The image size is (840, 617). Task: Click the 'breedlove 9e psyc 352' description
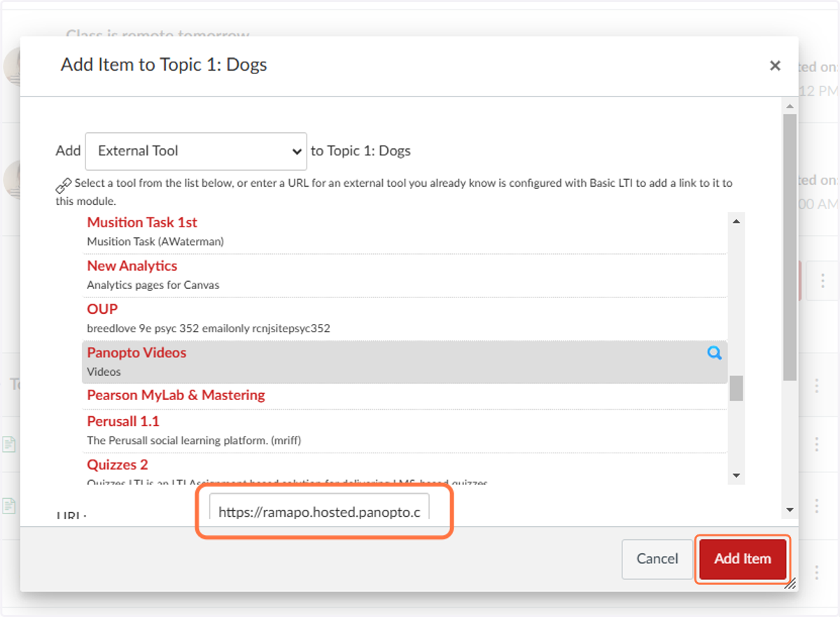pos(209,328)
